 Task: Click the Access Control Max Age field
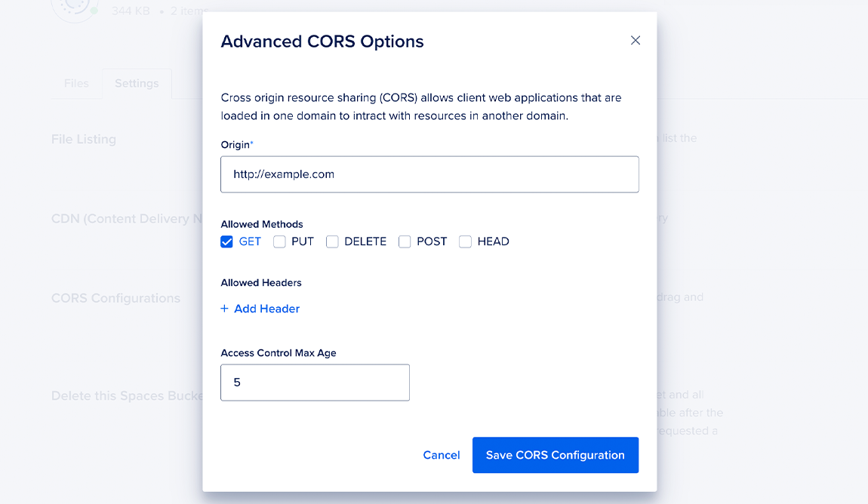[315, 383]
